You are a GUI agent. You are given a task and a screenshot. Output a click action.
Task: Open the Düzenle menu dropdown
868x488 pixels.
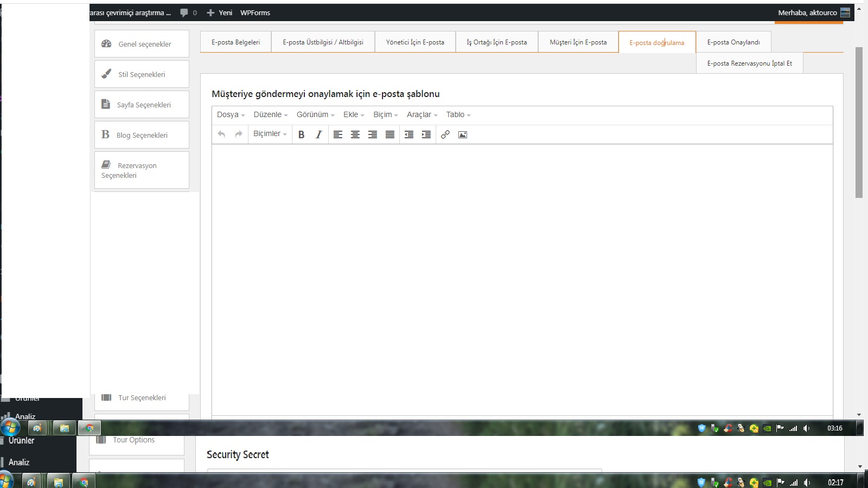[270, 114]
